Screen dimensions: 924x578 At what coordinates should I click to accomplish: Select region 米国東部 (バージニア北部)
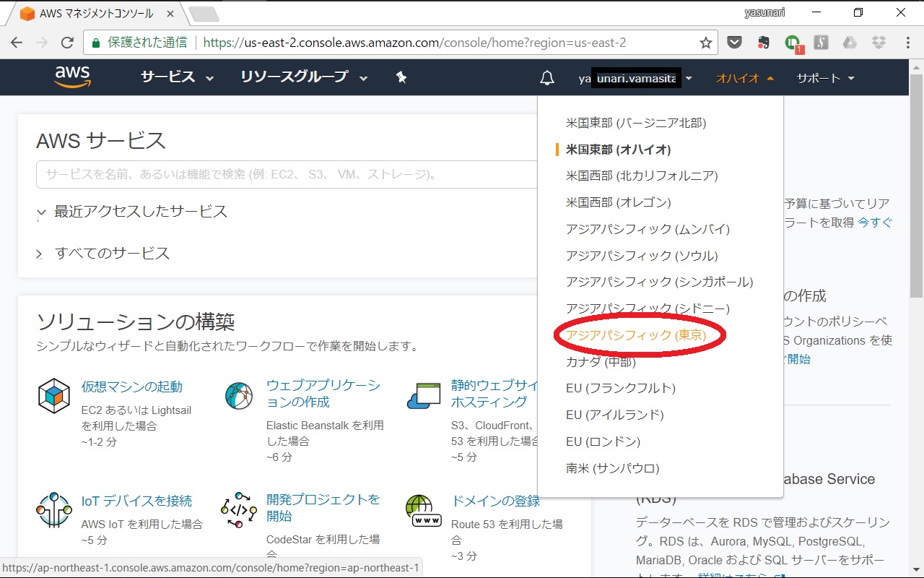(636, 123)
